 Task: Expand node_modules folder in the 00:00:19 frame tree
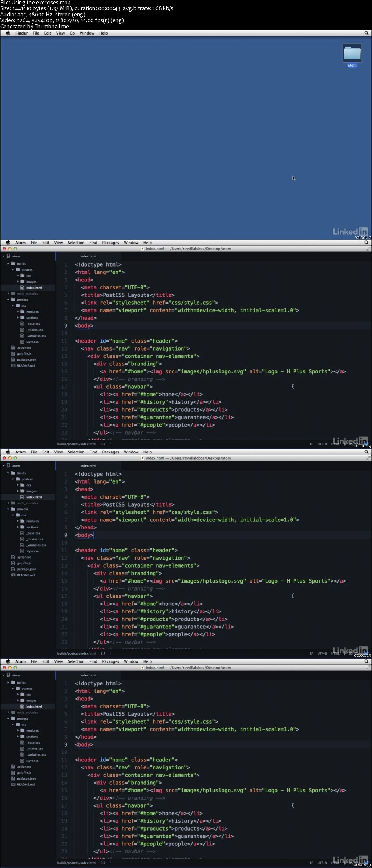coord(8,294)
